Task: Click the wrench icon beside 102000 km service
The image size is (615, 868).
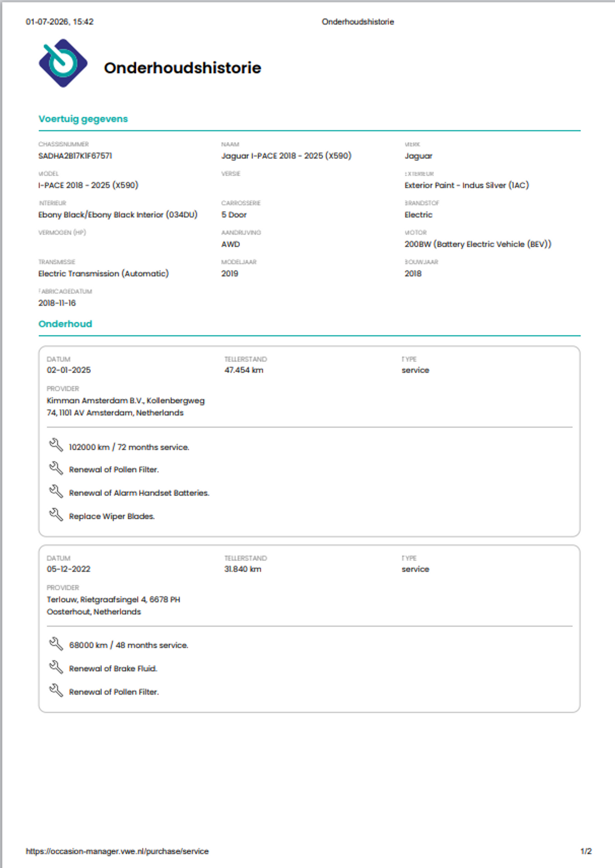Action: tap(56, 445)
